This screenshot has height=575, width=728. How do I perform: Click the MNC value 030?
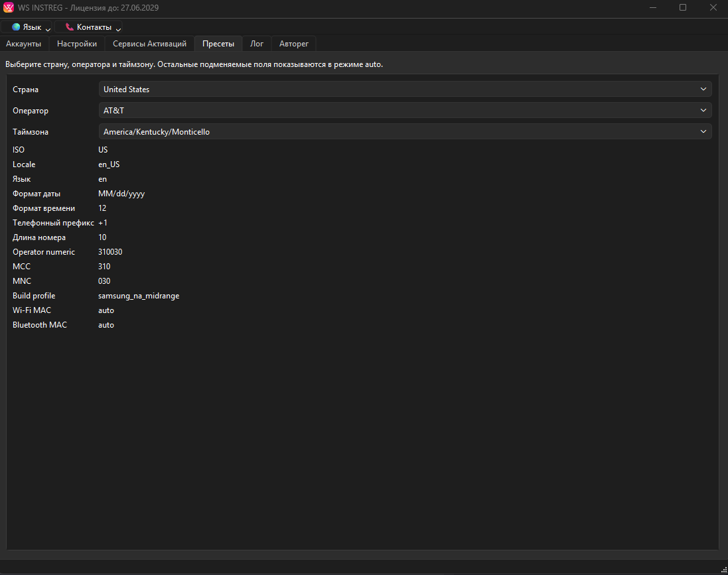(x=104, y=281)
